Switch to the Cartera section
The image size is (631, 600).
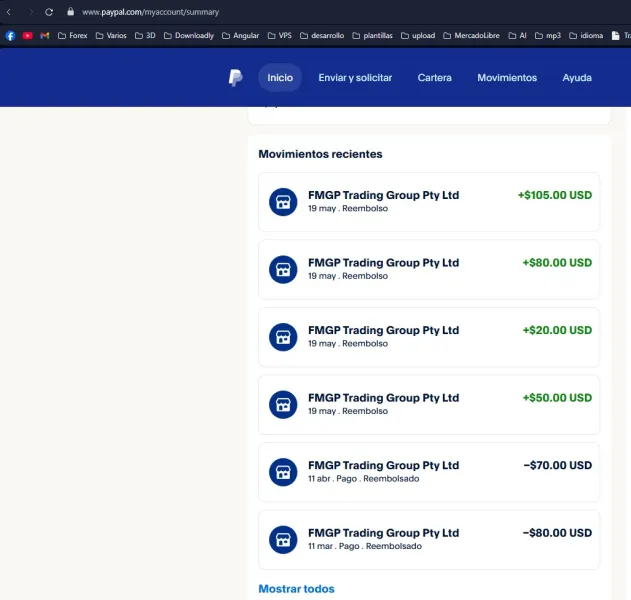pyautogui.click(x=434, y=78)
